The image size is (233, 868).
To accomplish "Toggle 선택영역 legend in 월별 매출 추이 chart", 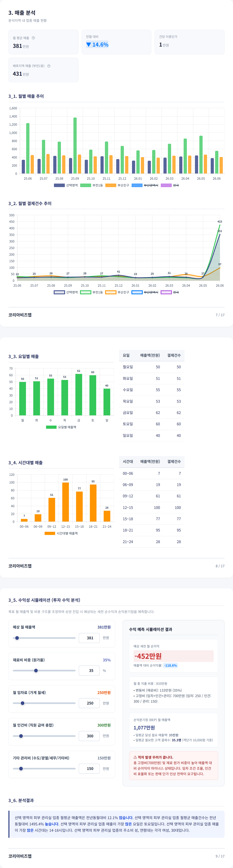I will 66,185.
